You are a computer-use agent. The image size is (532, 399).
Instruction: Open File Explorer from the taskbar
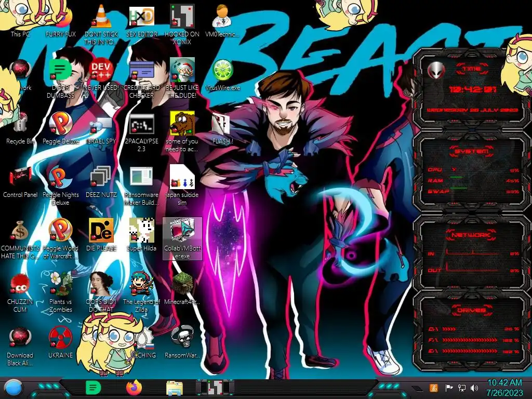coord(175,389)
